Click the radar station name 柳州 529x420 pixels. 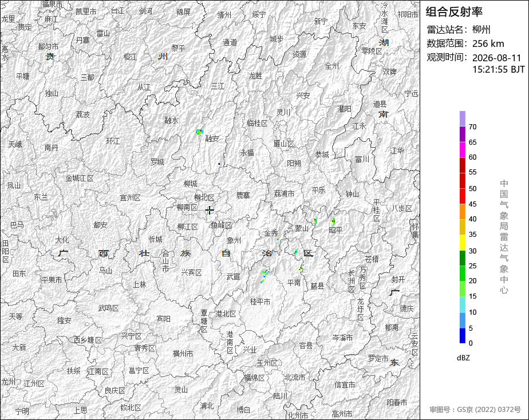coord(481,30)
